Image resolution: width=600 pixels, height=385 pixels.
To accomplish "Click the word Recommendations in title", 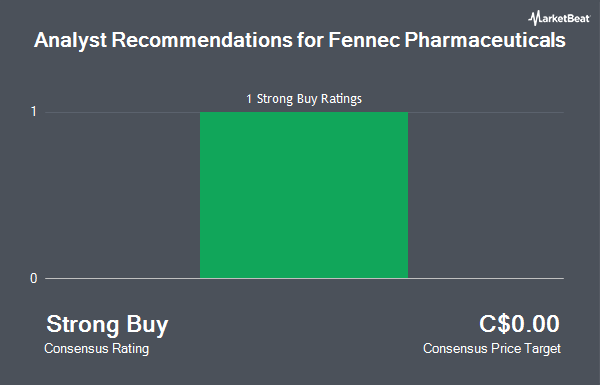I will click(x=202, y=40).
